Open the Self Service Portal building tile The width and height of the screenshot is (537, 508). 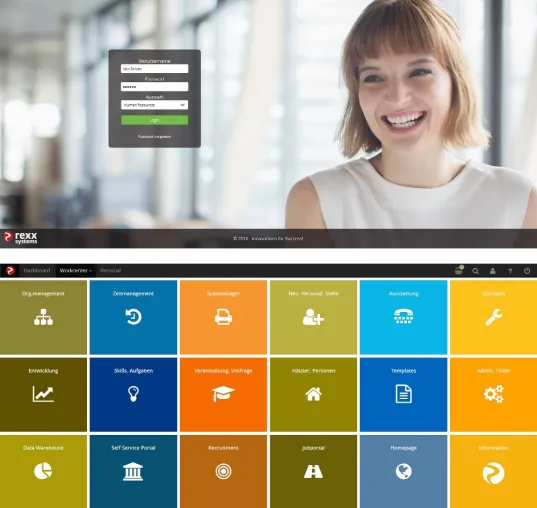133,472
